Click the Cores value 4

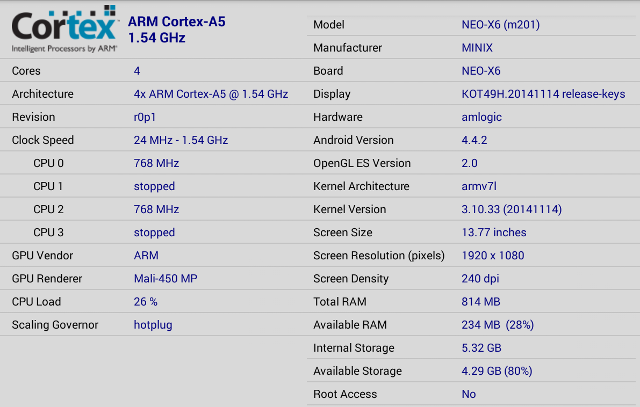(137, 71)
